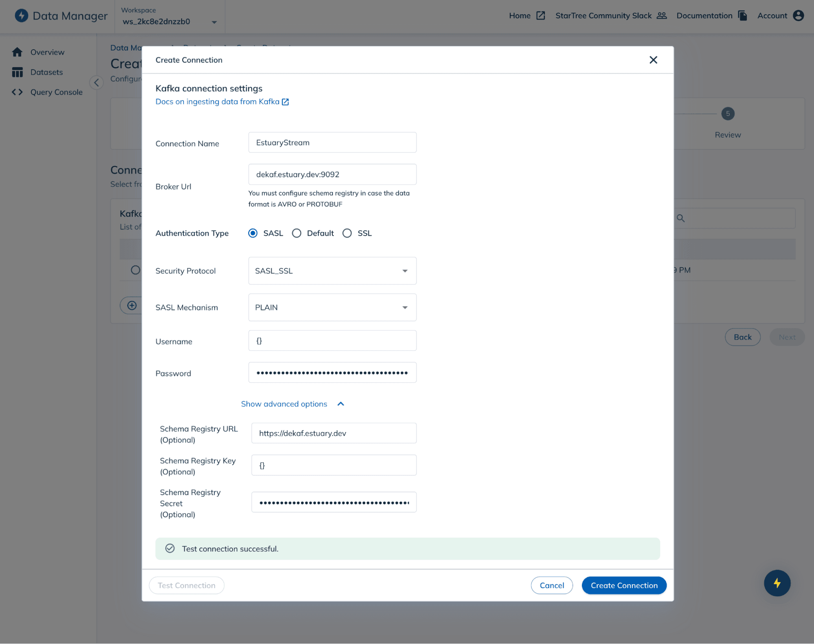The height and width of the screenshot is (644, 814).
Task: Expand the SASL Mechanism dropdown
Action: (x=404, y=307)
